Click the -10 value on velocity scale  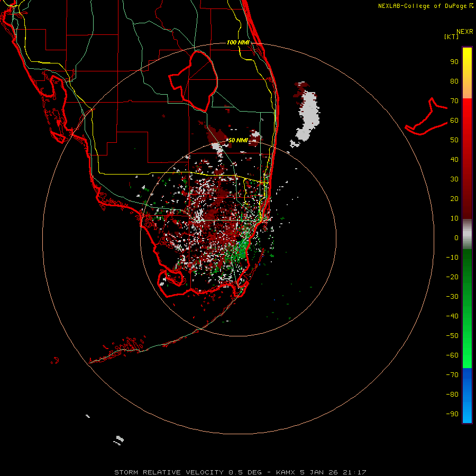point(452,258)
